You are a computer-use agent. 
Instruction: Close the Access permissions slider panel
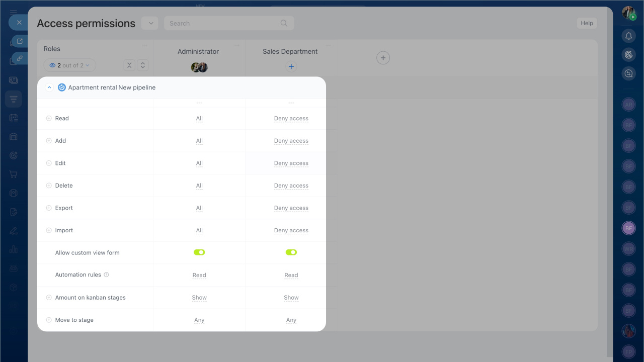(19, 23)
